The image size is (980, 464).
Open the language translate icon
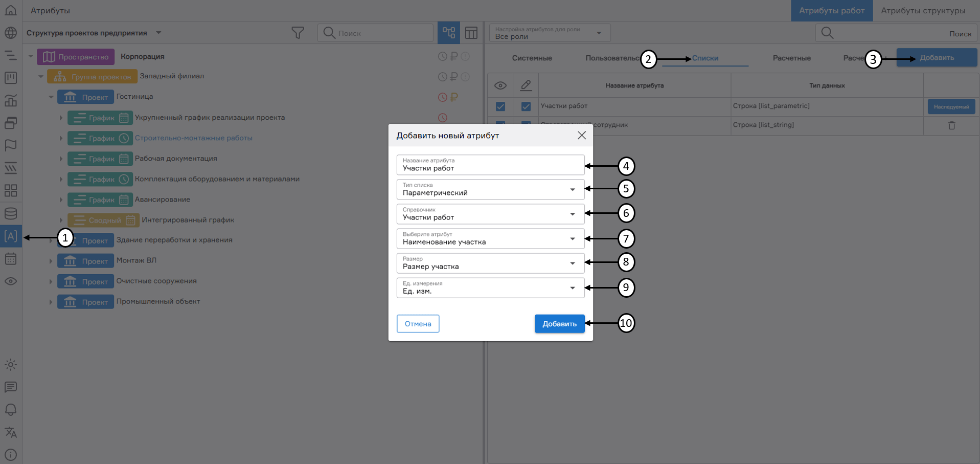[x=11, y=432]
